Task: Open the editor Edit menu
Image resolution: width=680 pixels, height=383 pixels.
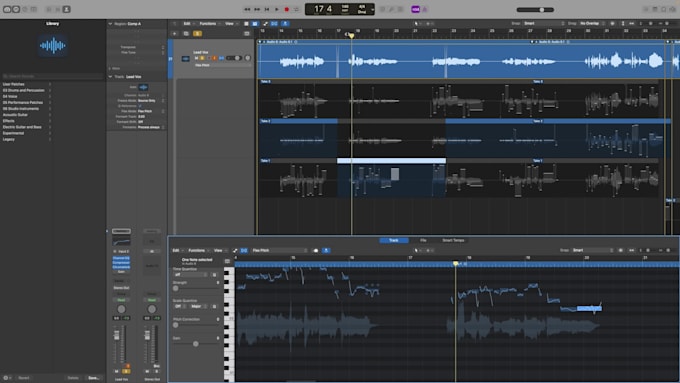Action: click(x=178, y=250)
